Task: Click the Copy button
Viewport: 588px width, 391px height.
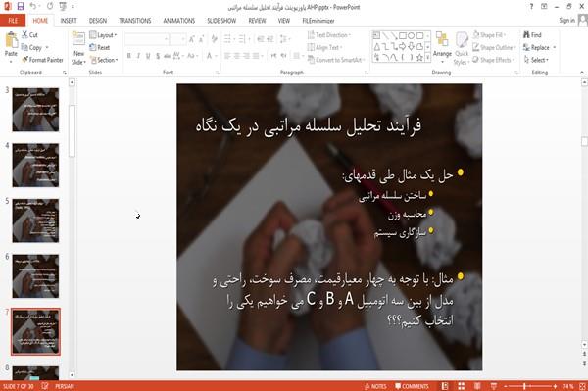Action: [x=31, y=47]
